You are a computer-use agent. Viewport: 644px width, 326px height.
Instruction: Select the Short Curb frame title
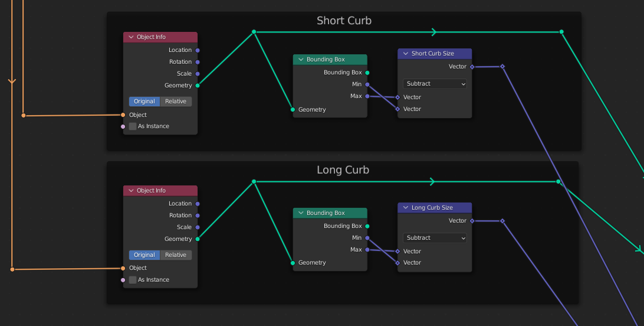click(x=344, y=21)
